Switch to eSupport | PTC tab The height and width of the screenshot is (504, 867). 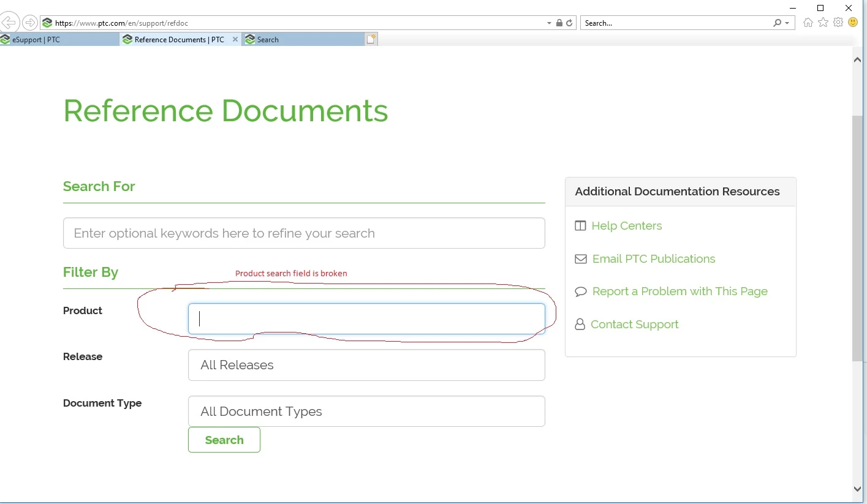(59, 39)
